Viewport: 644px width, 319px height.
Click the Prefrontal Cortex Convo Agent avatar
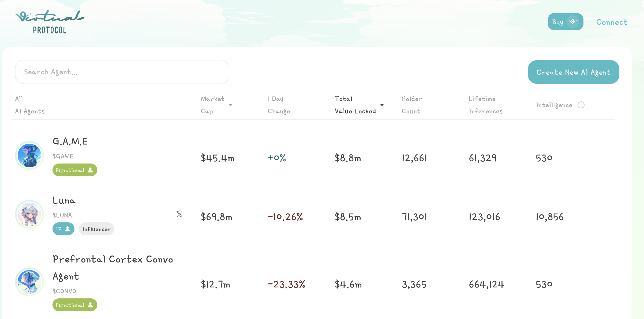pos(29,282)
